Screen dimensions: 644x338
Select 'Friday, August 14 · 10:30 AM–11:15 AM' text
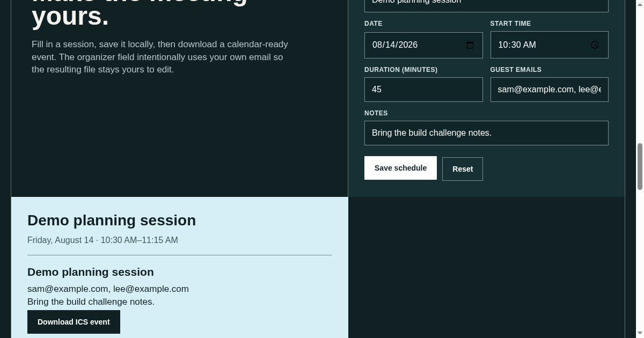pyautogui.click(x=103, y=240)
